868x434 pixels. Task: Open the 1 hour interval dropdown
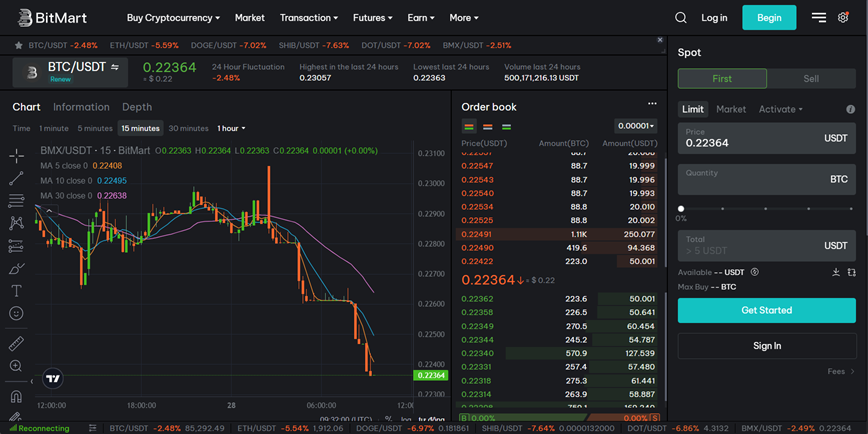231,128
